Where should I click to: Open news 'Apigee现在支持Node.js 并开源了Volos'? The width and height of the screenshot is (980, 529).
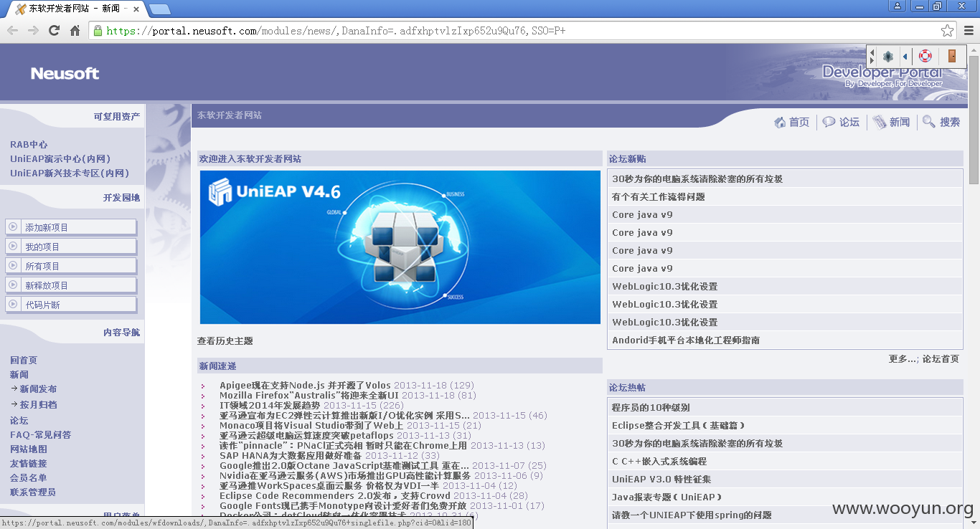pos(305,385)
